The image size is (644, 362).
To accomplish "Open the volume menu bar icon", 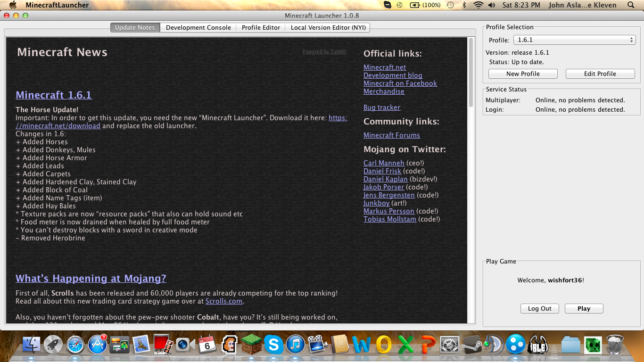I will (492, 5).
